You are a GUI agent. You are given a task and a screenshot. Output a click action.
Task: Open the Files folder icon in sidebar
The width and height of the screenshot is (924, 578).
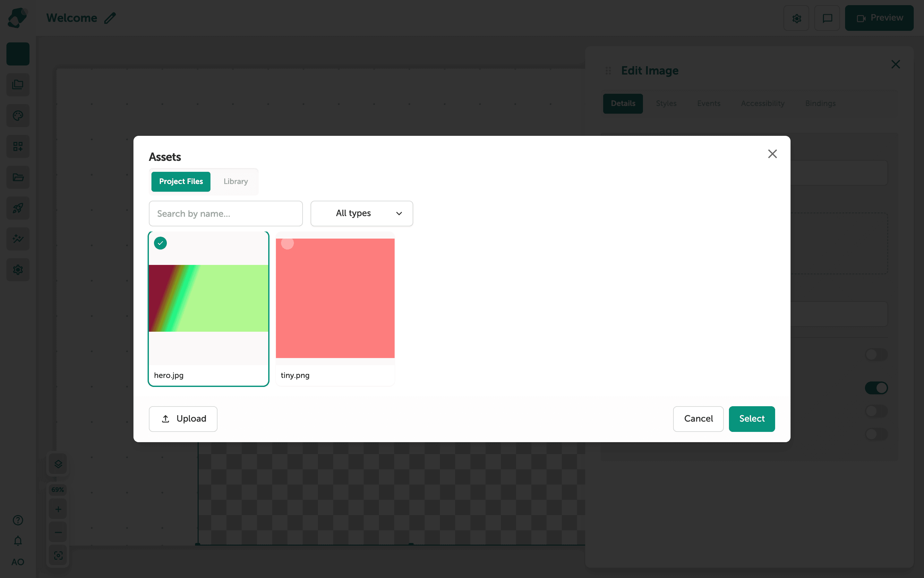point(18,177)
